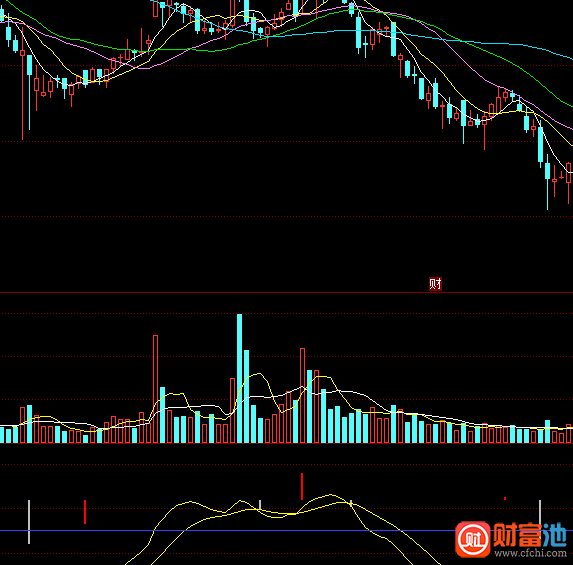573x565 pixels.
Task: Select the second-tallest cyan volume bar beside the tallest one
Action: 246,397
